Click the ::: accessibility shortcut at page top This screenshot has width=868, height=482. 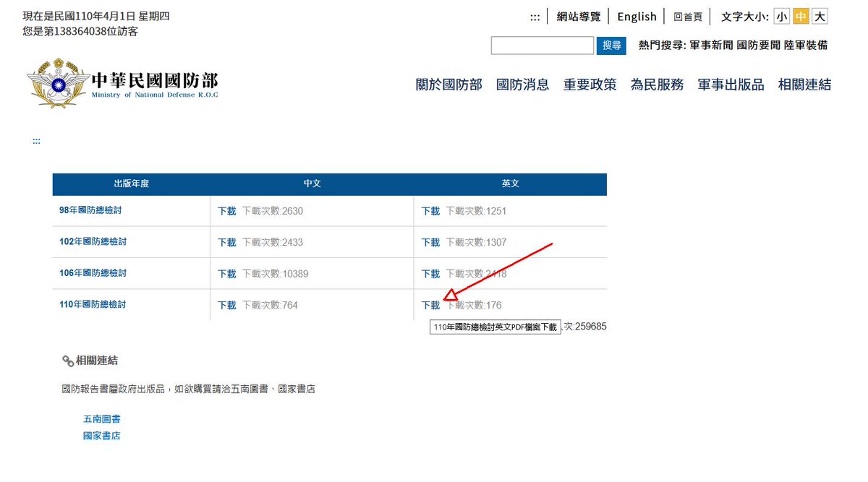(x=535, y=17)
